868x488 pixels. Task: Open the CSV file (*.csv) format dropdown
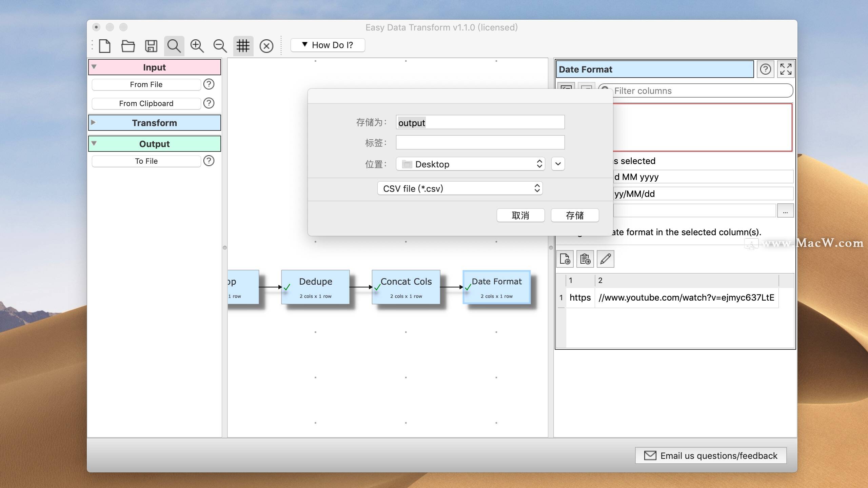(x=460, y=188)
